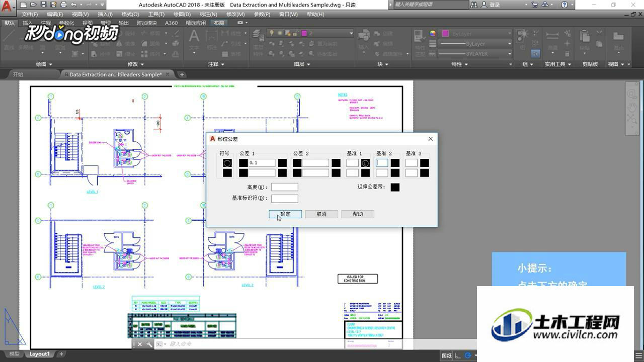Image resolution: width=644 pixels, height=362 pixels.
Task: Expand the 注释 panel
Action: (216, 64)
